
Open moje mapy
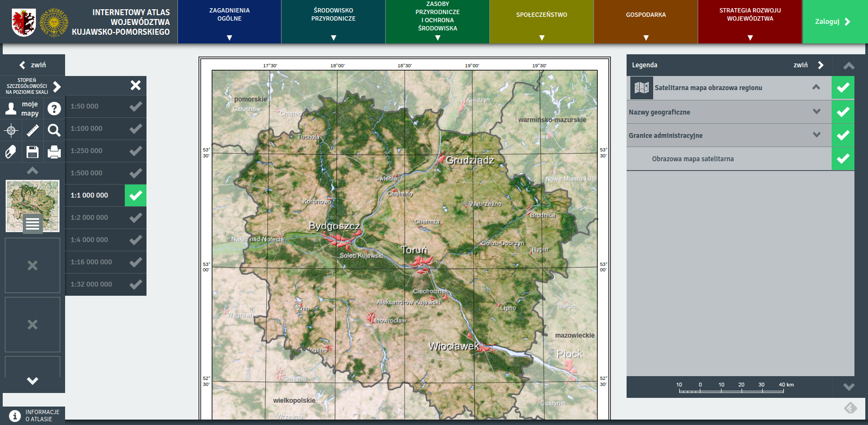point(22,109)
